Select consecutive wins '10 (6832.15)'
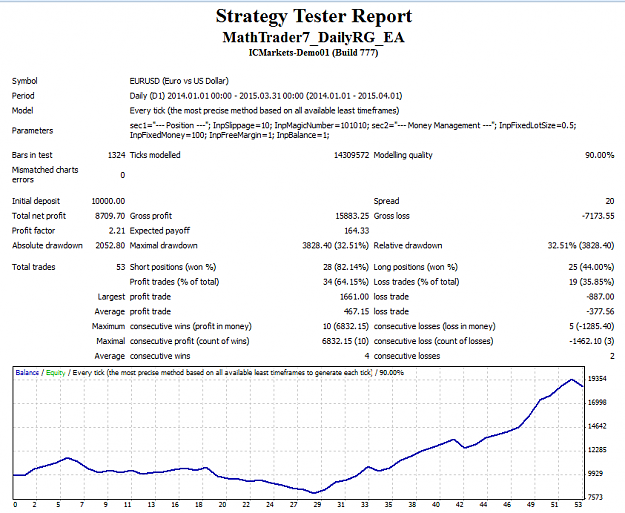Screen dimensions: 625x513 click(346, 326)
